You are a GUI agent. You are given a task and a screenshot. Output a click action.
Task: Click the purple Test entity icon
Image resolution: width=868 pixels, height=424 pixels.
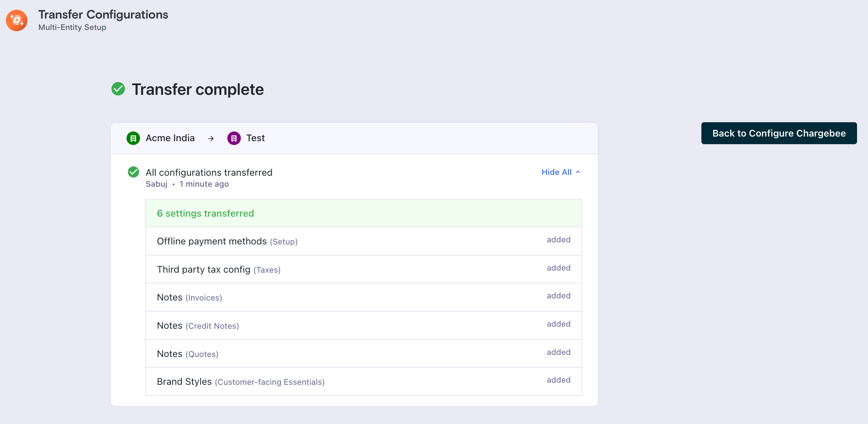(234, 138)
